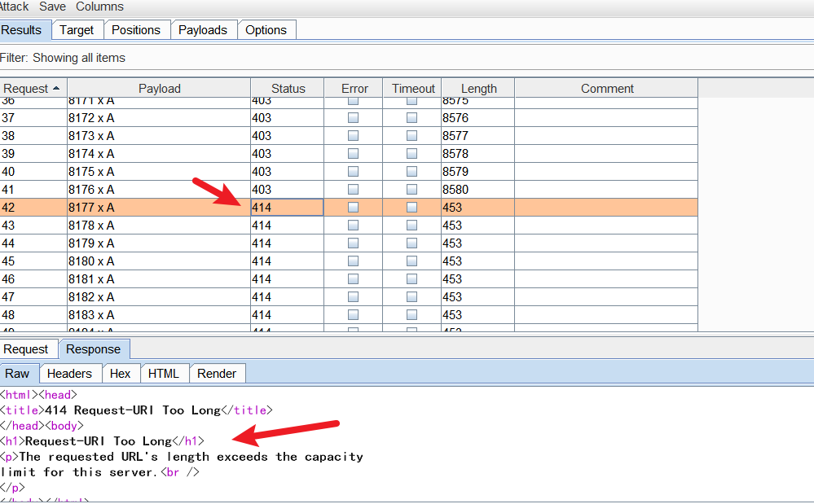
Task: Click status 403 cell of request 41
Action: pos(287,190)
